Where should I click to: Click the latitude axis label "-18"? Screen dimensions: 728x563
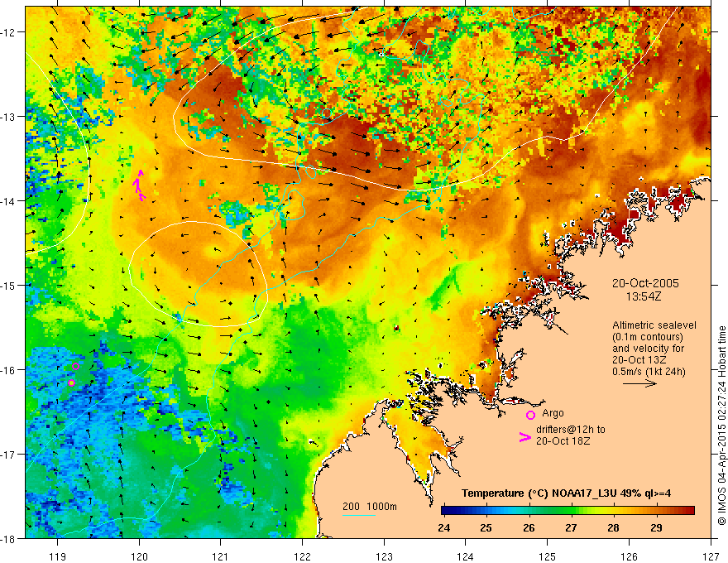point(8,539)
